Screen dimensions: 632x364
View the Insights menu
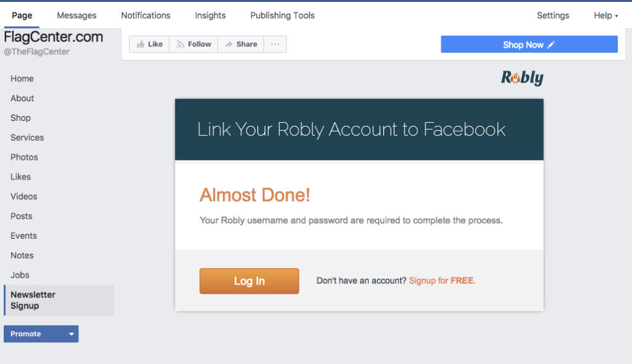coord(210,15)
